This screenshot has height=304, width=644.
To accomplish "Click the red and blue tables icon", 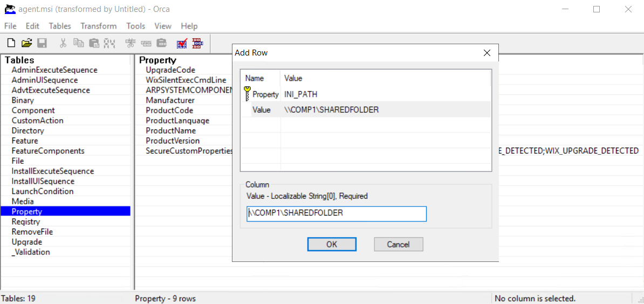I will (x=197, y=43).
